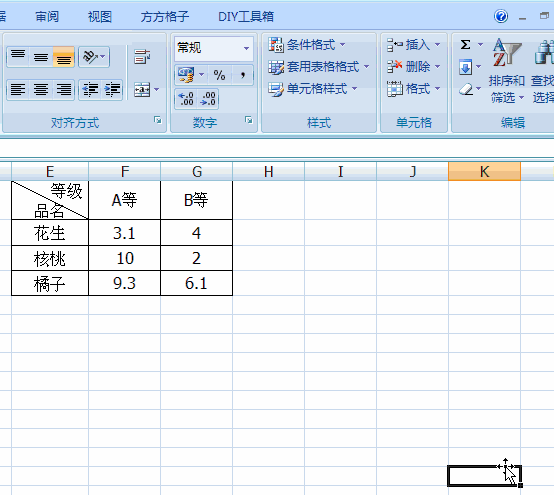Click the AutoSum sigma icon
This screenshot has height=495, width=554.
pyautogui.click(x=465, y=45)
